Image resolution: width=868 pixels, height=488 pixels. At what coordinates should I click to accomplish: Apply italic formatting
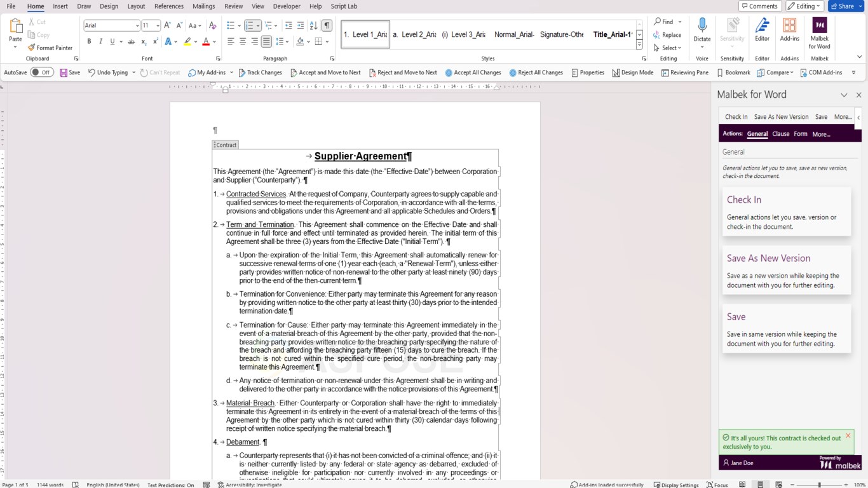[x=100, y=41]
